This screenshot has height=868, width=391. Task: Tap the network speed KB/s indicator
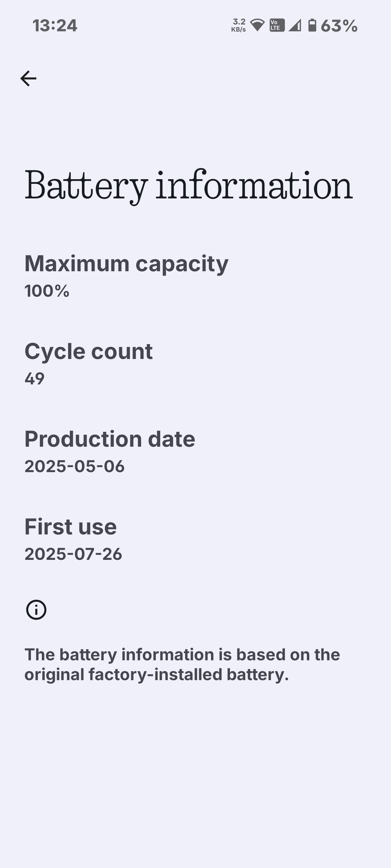coord(239,25)
